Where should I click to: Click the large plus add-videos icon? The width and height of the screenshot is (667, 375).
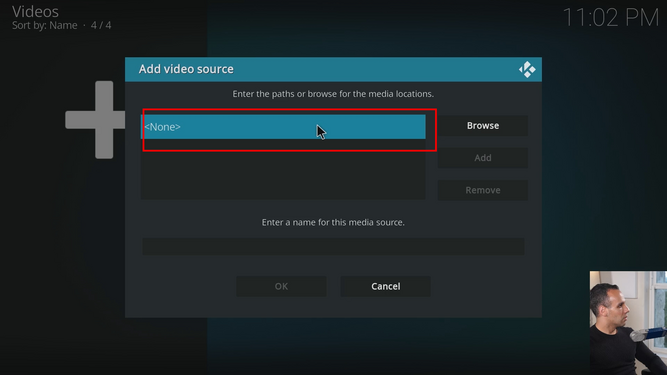(95, 119)
